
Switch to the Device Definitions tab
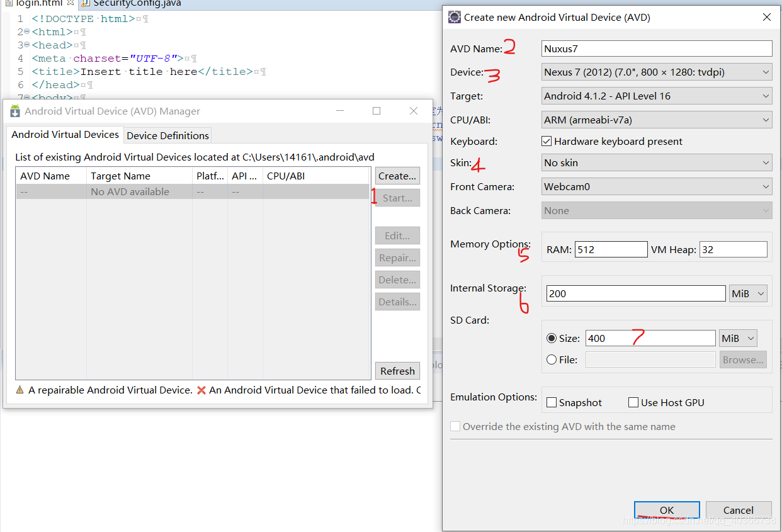[167, 135]
